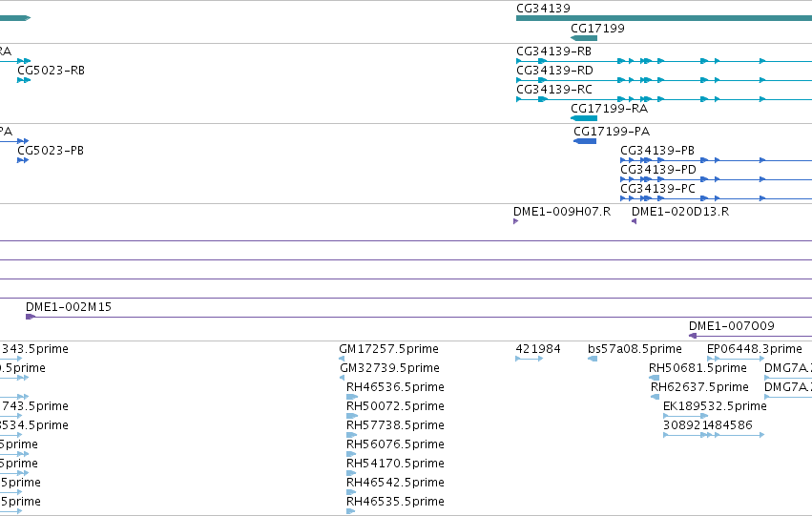The width and height of the screenshot is (812, 516).
Task: Click the RH46535.5prime EST label
Action: pyautogui.click(x=395, y=502)
